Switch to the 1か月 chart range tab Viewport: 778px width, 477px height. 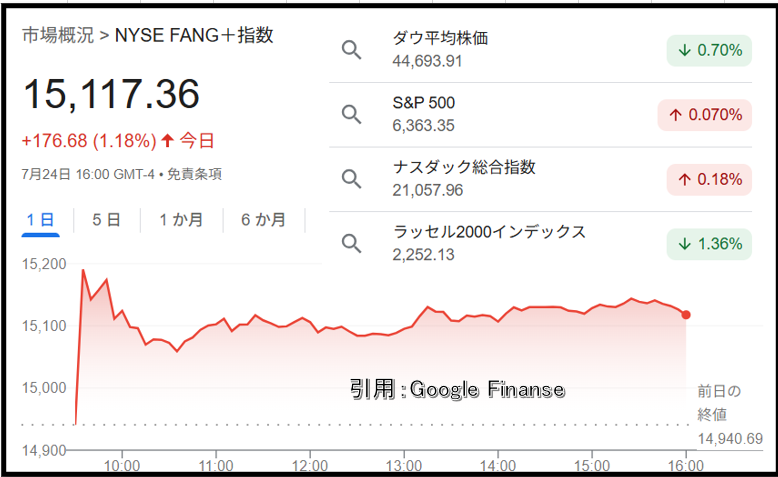point(181,220)
